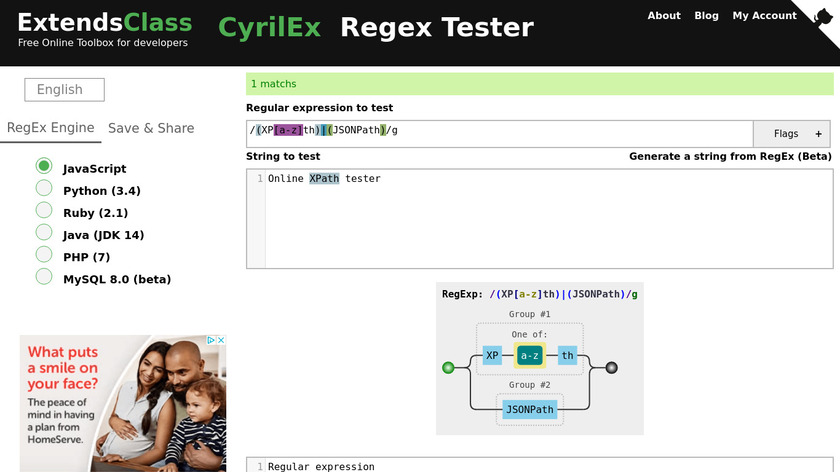The height and width of the screenshot is (472, 840).
Task: Pick the Java (JDK 14) engine
Action: click(44, 233)
